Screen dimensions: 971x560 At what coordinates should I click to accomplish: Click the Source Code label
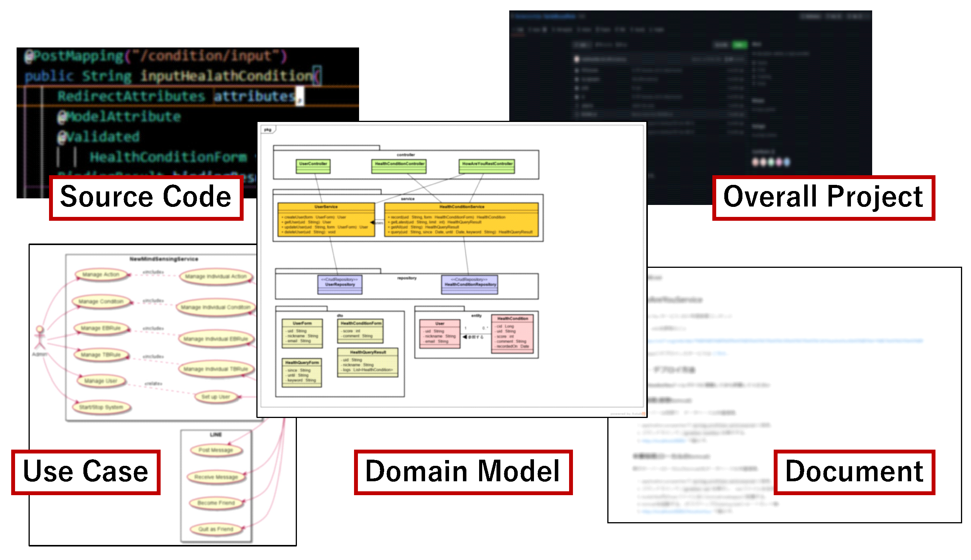(x=146, y=198)
